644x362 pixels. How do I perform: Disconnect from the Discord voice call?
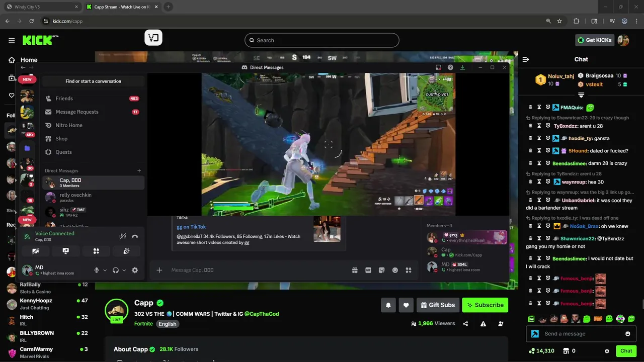click(135, 236)
